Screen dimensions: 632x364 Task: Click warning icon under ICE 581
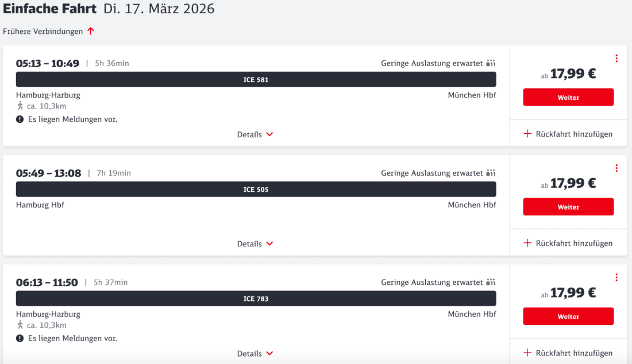point(20,119)
